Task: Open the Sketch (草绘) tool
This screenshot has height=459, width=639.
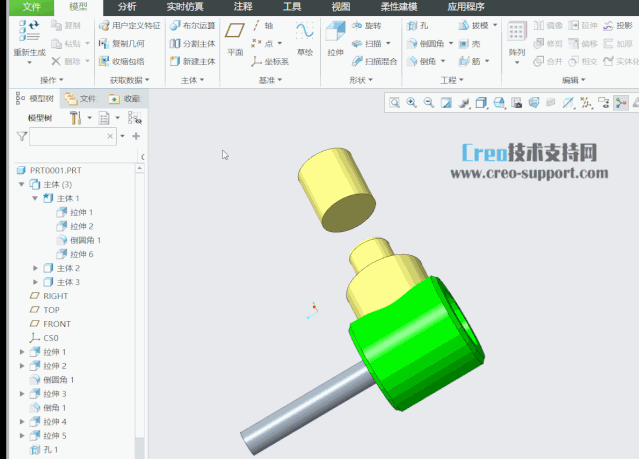Action: tap(305, 38)
